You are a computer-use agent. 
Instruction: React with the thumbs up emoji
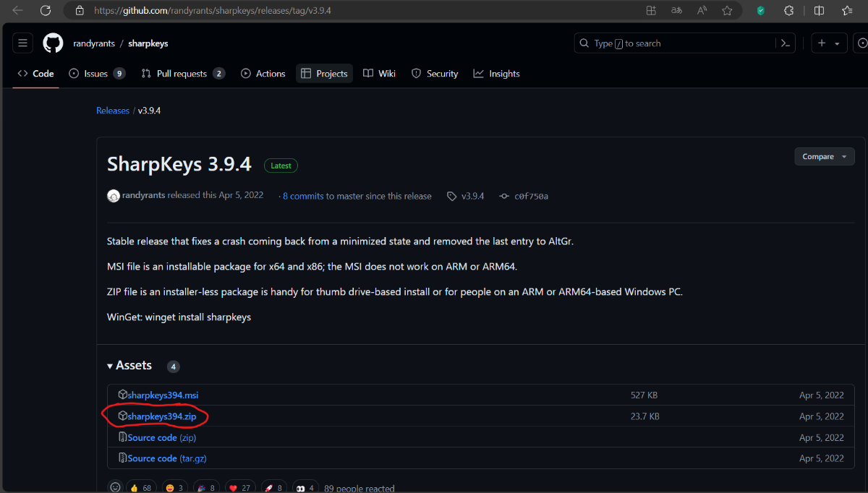tap(141, 488)
